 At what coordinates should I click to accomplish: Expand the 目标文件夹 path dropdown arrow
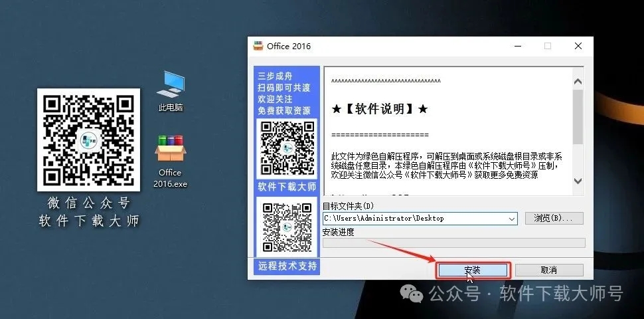click(x=512, y=219)
